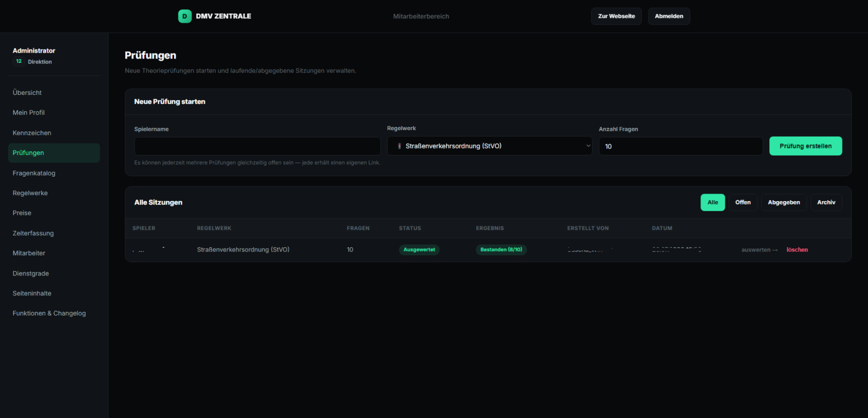Open the Zur Webseite link
Viewport: 868px width, 418px height.
tap(616, 16)
